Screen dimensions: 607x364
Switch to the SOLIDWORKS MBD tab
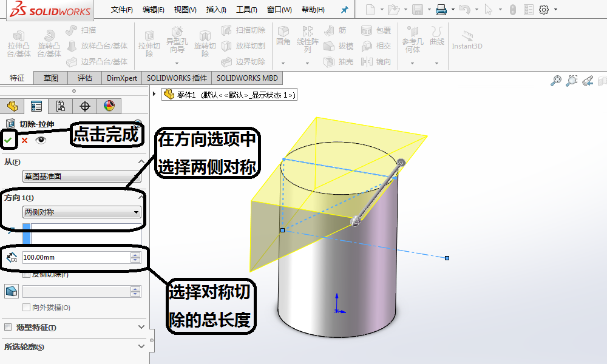247,78
